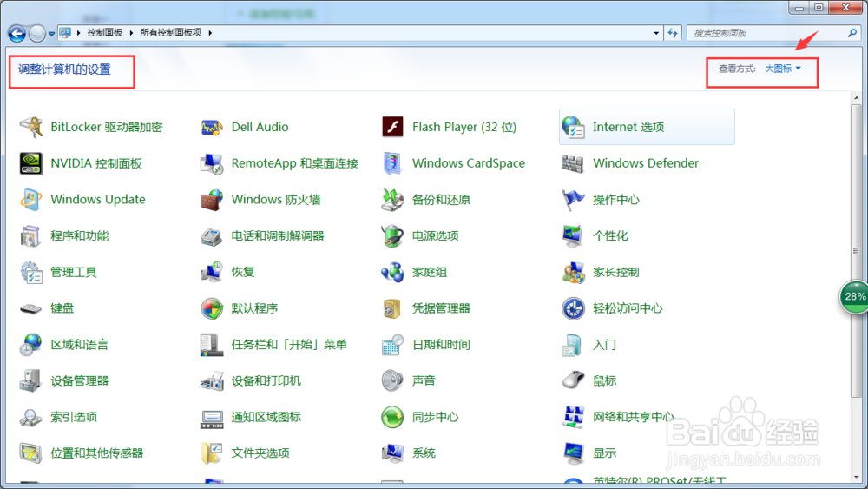Viewport: 868px width, 489px height.
Task: Open 设备管理器 icon
Action: point(31,381)
